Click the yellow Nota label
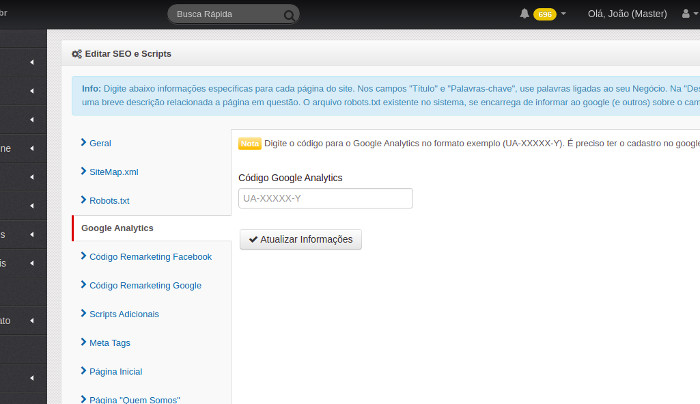Screen dimensions: 700x404 click(x=250, y=143)
